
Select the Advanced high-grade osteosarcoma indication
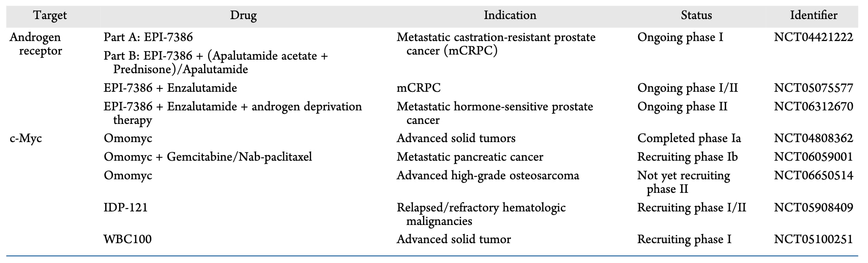[488, 175]
